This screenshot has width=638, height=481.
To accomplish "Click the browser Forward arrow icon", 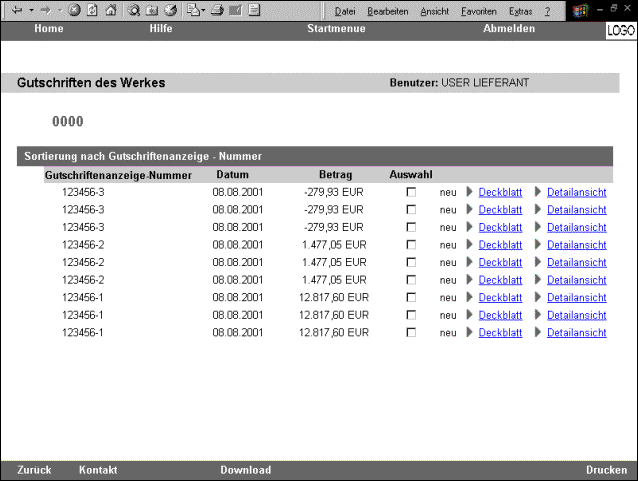I will 46,10.
